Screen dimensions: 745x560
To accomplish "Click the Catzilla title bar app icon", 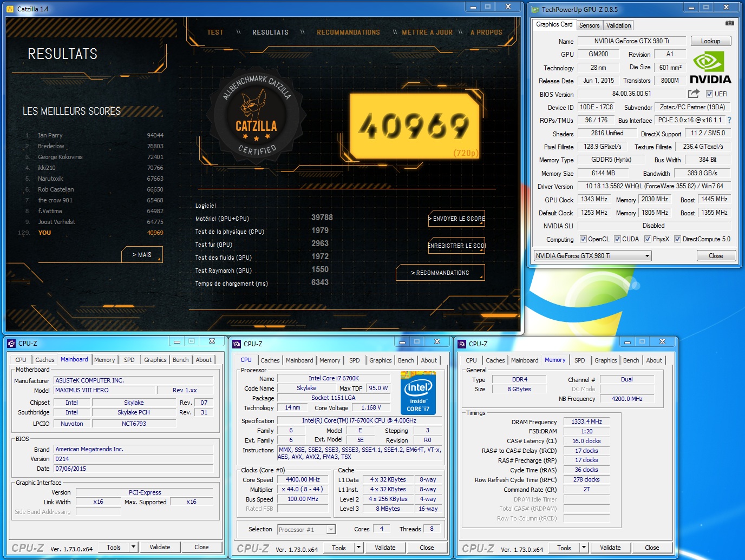I will [10, 9].
